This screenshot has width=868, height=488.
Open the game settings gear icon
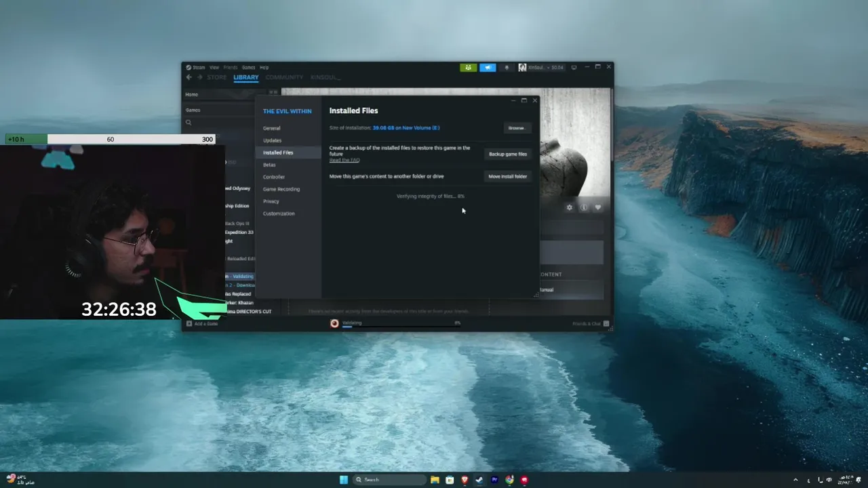click(569, 207)
